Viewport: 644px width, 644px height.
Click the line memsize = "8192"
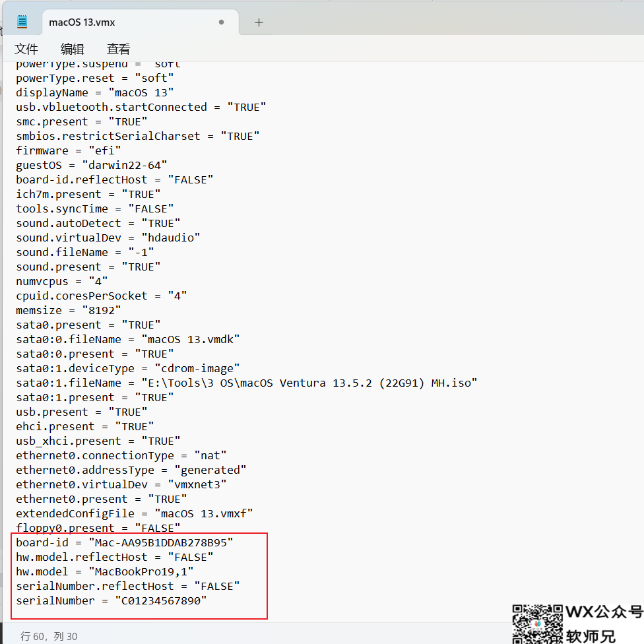(69, 311)
